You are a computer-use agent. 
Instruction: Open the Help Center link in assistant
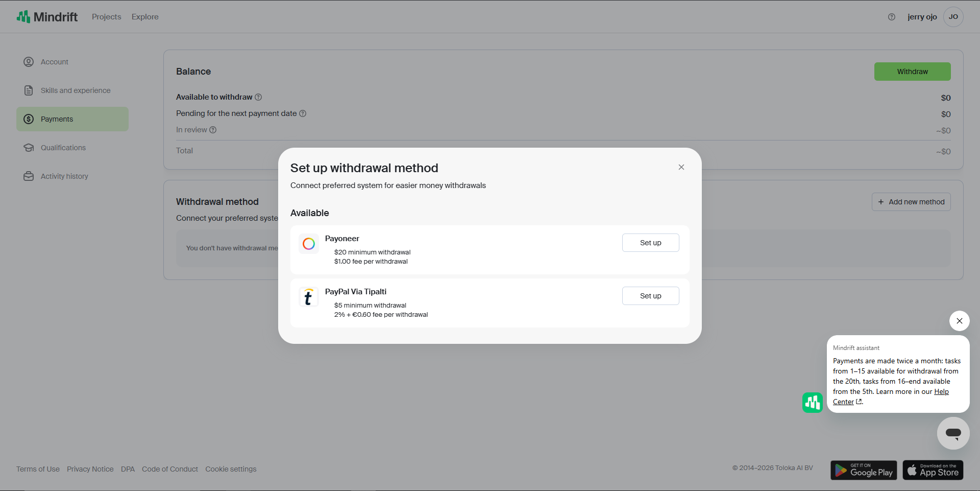pyautogui.click(x=942, y=392)
